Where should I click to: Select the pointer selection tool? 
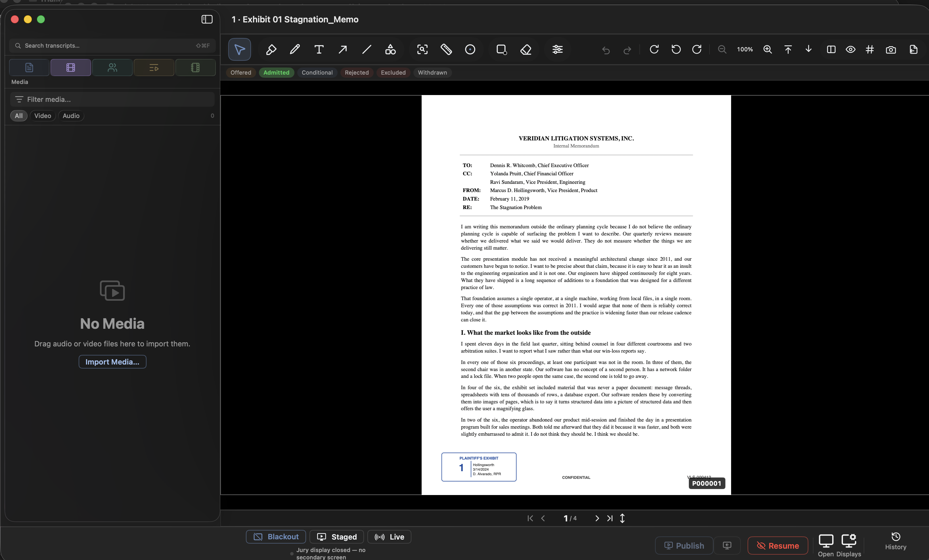(x=239, y=49)
